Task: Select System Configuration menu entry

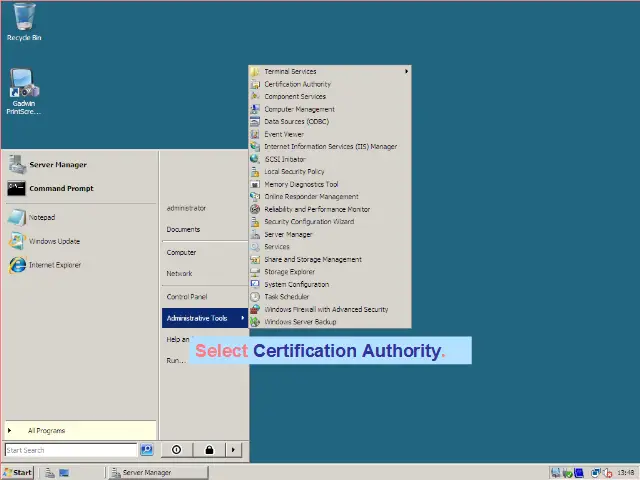Action: point(330,284)
